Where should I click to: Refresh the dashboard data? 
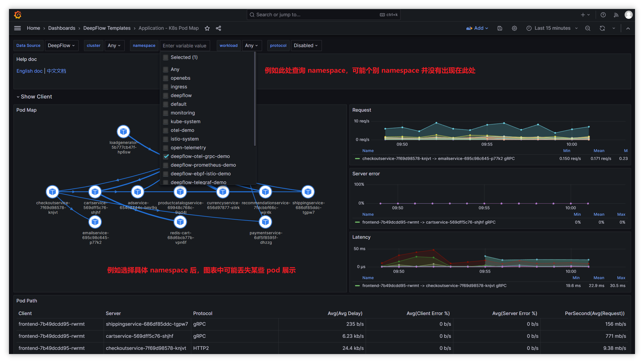coord(602,28)
